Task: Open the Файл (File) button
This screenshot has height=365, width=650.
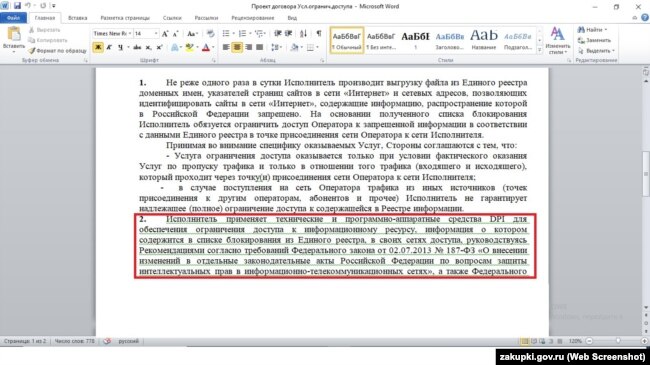Action: point(13,18)
